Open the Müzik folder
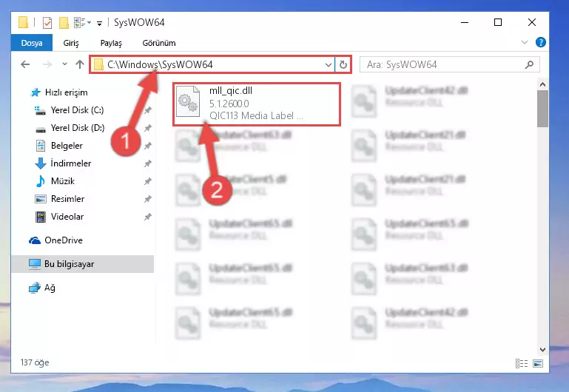Screen dimensions: 569x392 62,181
